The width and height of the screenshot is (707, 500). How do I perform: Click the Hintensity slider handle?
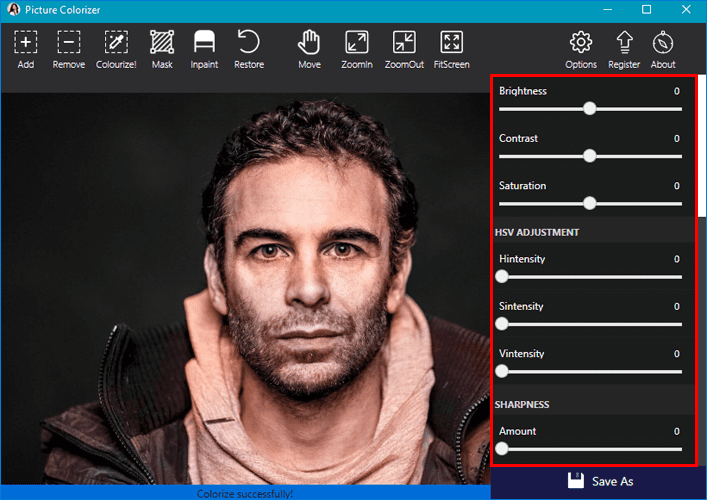(x=502, y=276)
